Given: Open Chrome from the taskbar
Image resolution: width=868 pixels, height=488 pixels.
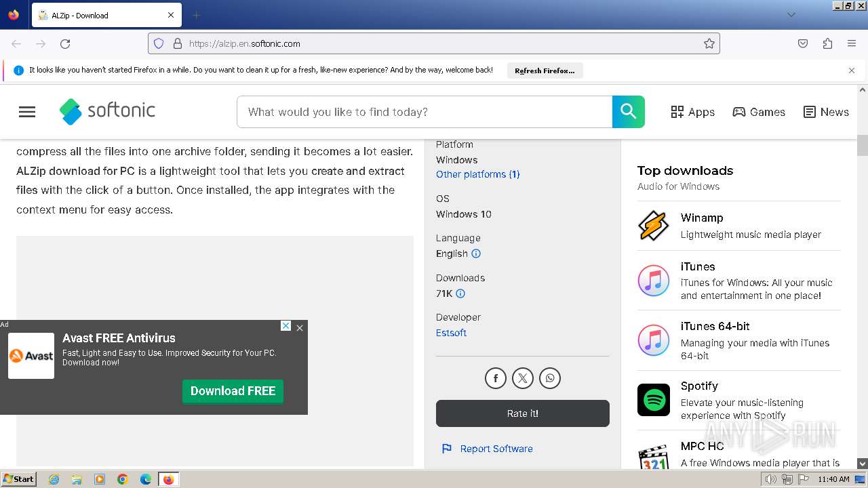Looking at the screenshot, I should (123, 479).
